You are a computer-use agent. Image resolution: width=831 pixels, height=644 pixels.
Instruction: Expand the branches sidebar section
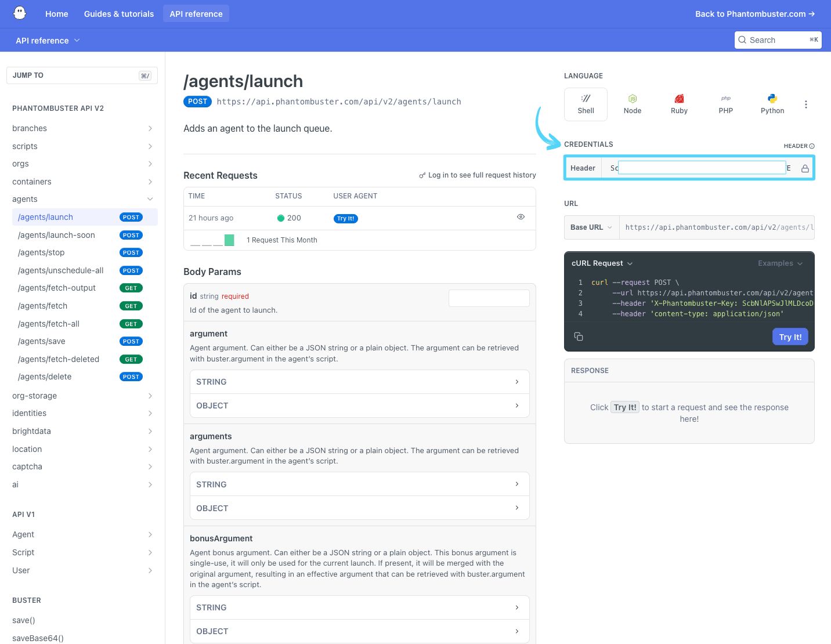pos(150,128)
